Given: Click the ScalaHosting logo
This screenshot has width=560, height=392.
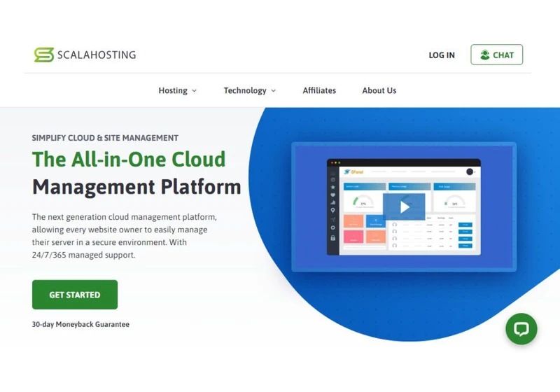Looking at the screenshot, I should tap(85, 55).
